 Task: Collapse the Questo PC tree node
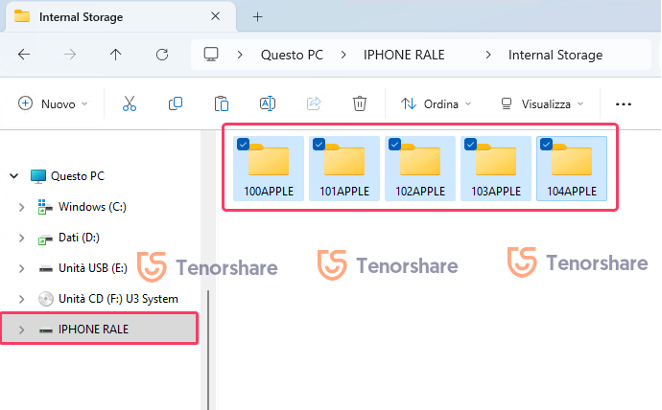[14, 176]
